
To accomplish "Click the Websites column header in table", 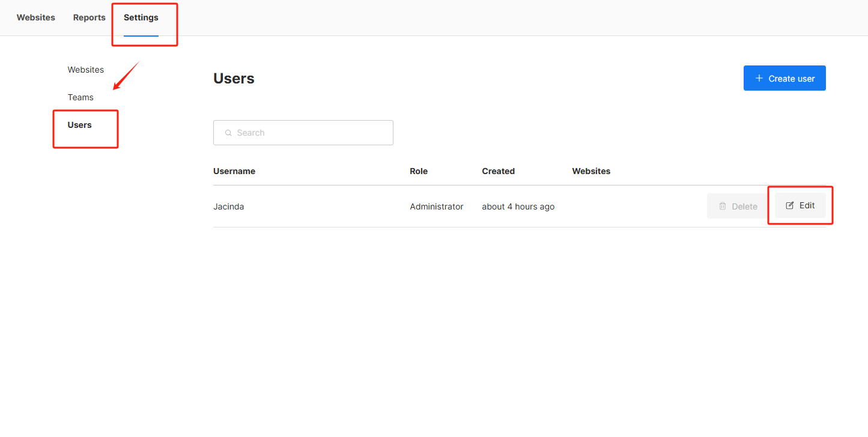I will coord(591,171).
